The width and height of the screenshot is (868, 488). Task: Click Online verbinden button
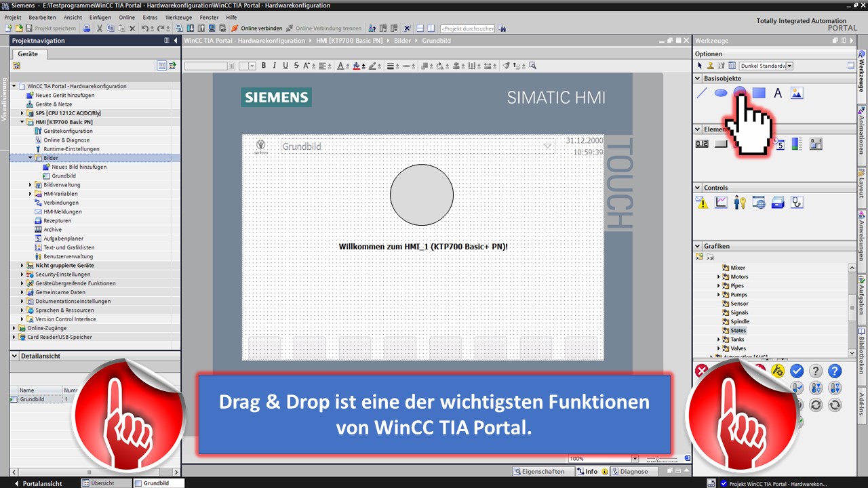click(x=256, y=28)
